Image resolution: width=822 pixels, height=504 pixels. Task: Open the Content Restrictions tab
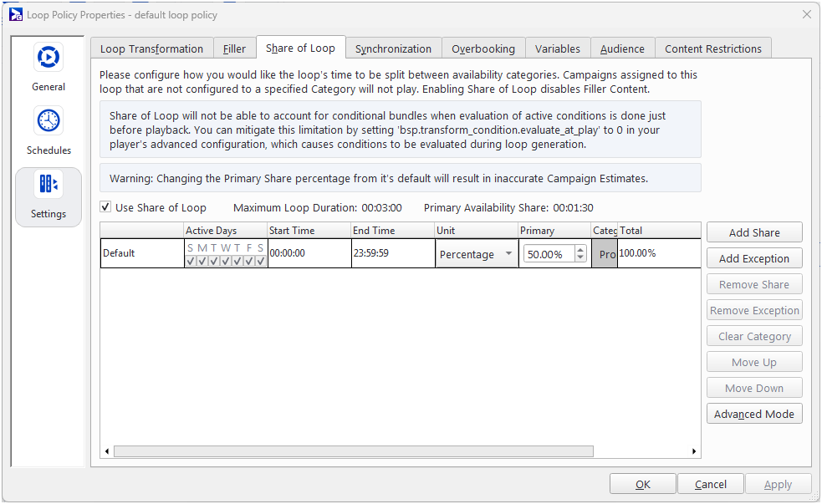712,48
